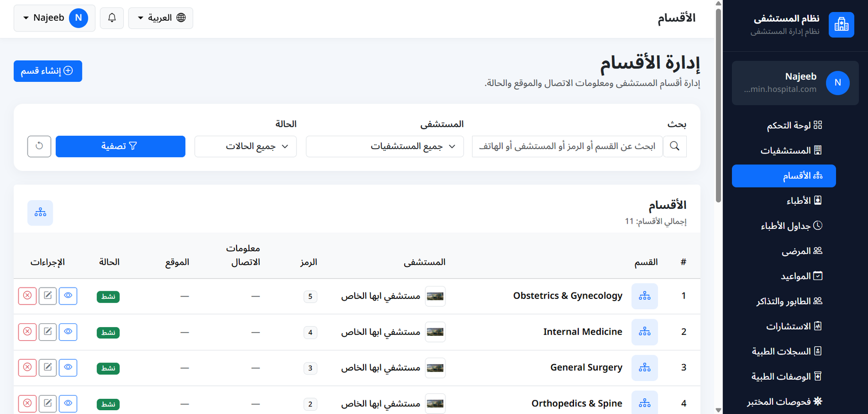This screenshot has width=868, height=414.
Task: Open the العربية language dropdown
Action: pos(161,18)
